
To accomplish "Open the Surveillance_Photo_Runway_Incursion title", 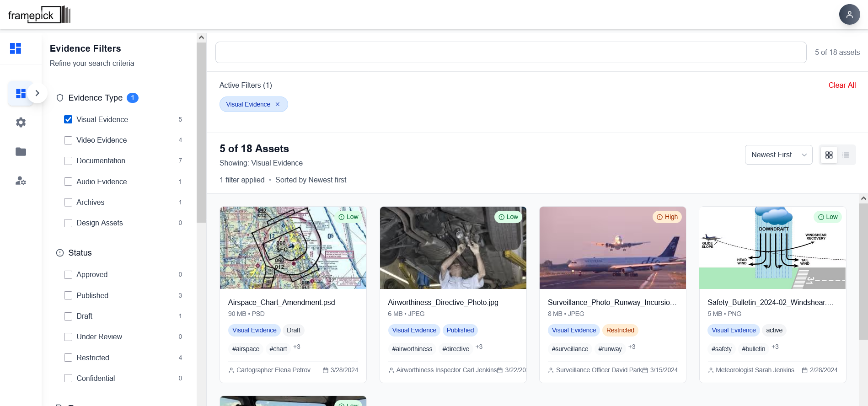I will coord(612,303).
